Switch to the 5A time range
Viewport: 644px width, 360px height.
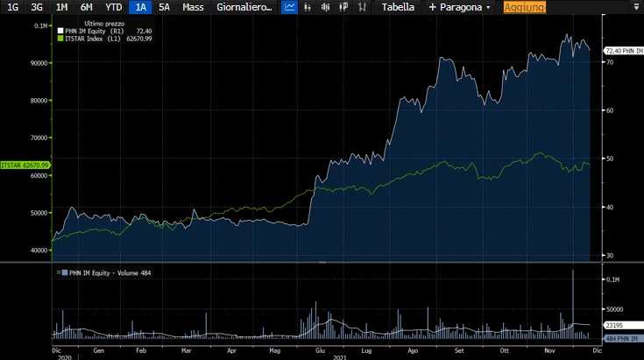(x=165, y=7)
